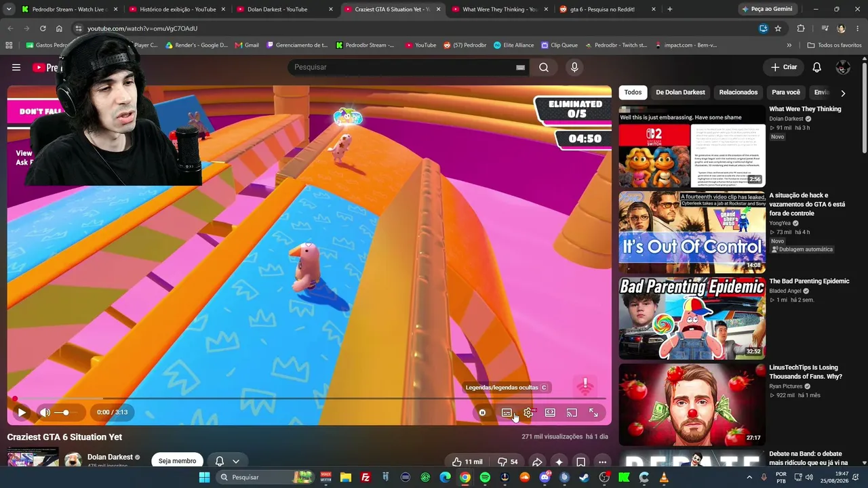868x488 pixels.
Task: Switch to theater mode view
Action: pos(550,412)
